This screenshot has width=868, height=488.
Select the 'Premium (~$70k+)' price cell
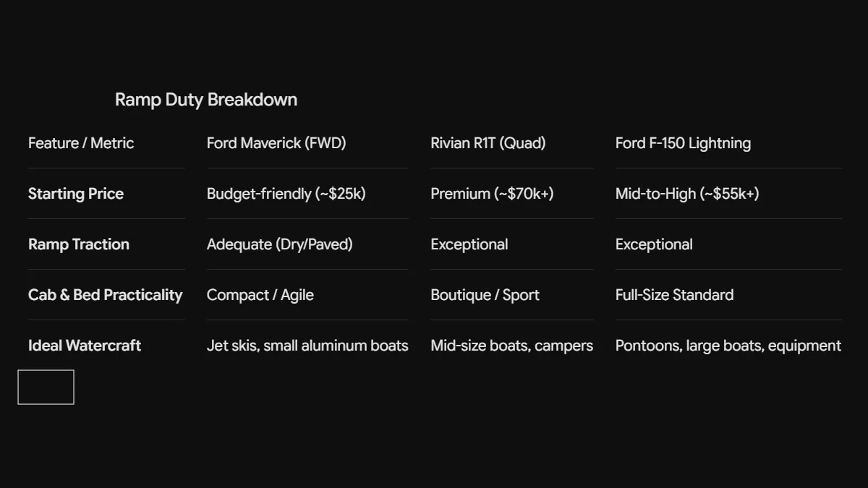click(492, 194)
